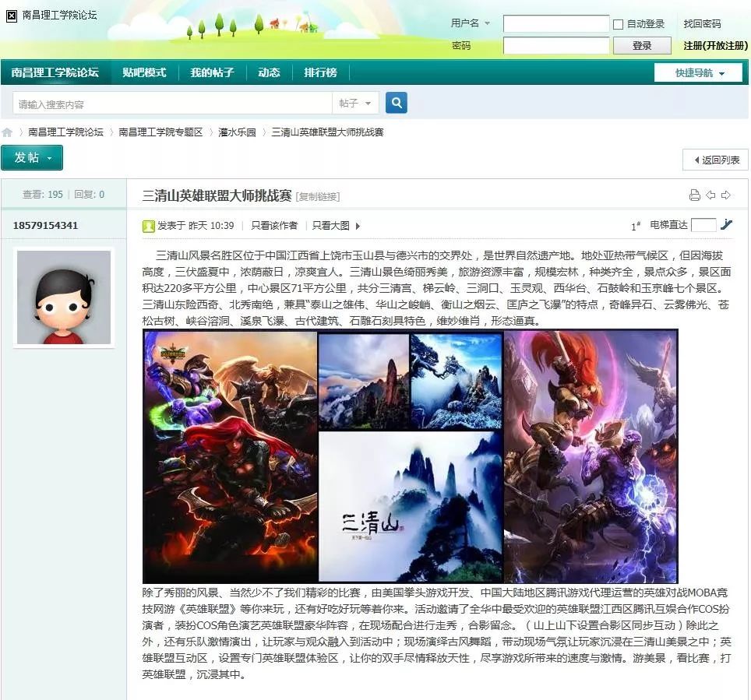Click 只看该作者 link
The image size is (751, 700).
click(x=274, y=226)
